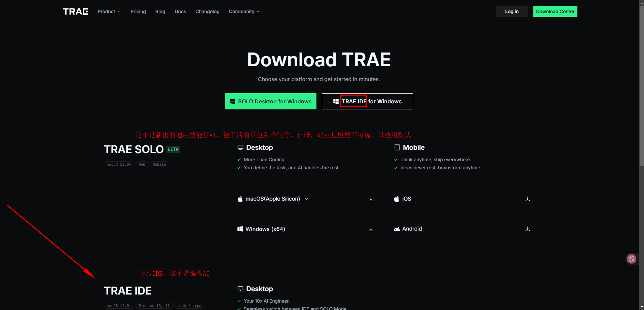Download SOLO Desktop for Windows
Viewport: 644px width, 310px height.
tap(271, 101)
